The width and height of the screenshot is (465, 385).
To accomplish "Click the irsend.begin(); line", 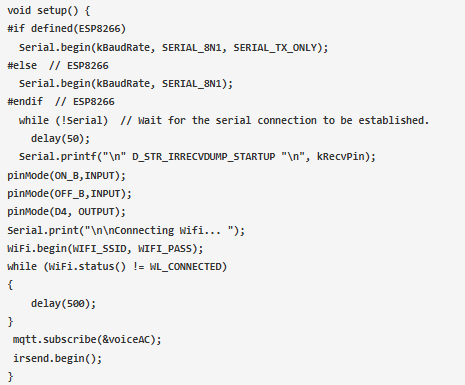I will [x=57, y=359].
